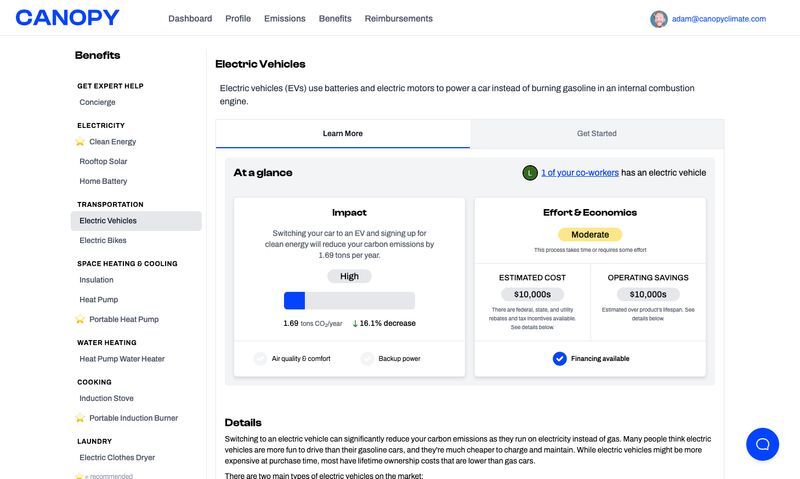800x479 pixels.
Task: Click the Moderate effort badge
Action: click(x=590, y=234)
